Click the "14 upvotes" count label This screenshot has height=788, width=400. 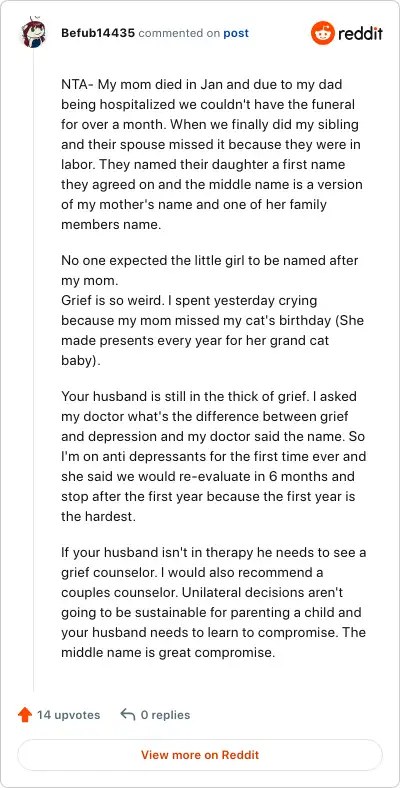coord(69,715)
